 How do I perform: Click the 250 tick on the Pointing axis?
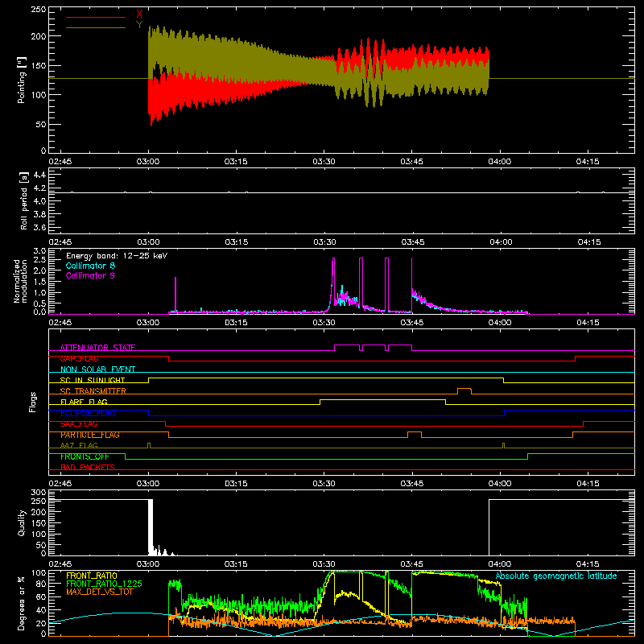pyautogui.click(x=38, y=10)
